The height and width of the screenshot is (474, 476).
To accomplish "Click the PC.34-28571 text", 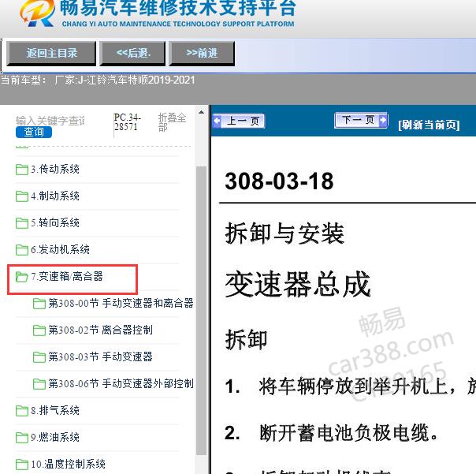I will point(127,121).
